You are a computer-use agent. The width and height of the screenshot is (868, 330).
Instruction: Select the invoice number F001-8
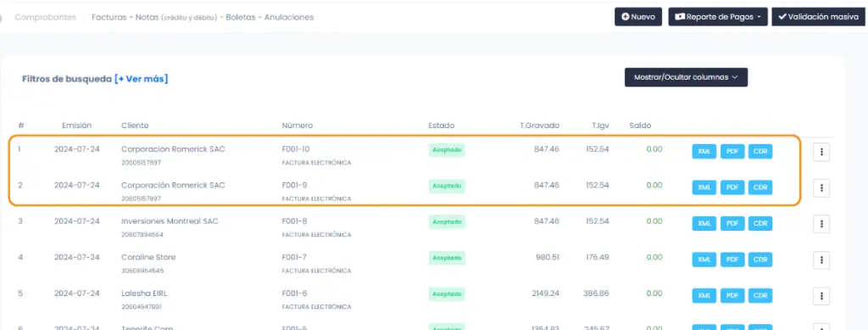coord(294,221)
